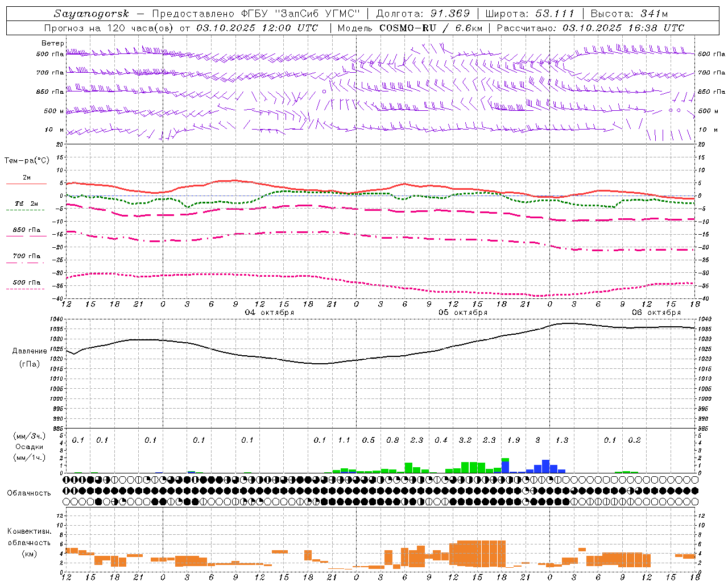Viewport: 728px width, 582px height.
Task: Click the (мм/1ч.) precipitation unit label
Action: [30, 458]
